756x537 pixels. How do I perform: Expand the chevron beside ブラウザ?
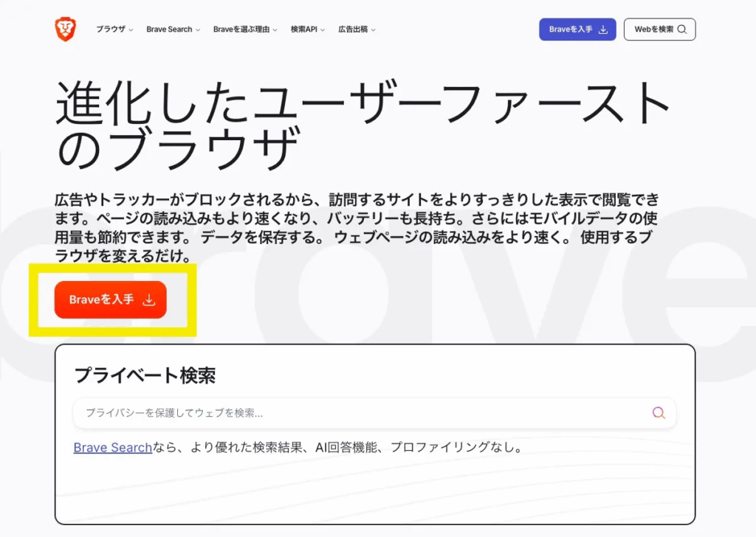pyautogui.click(x=131, y=30)
